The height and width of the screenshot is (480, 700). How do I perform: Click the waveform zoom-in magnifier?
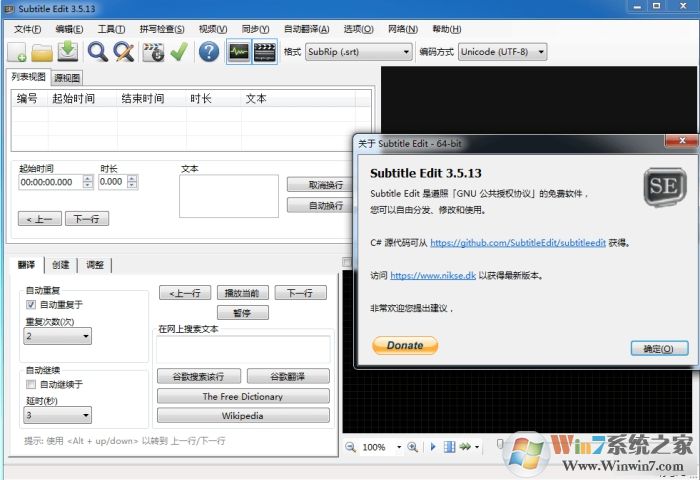[x=412, y=447]
